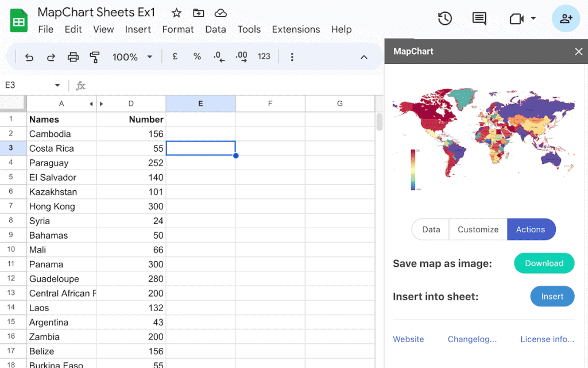The height and width of the screenshot is (368, 588).
Task: Select column E header
Action: click(x=200, y=103)
